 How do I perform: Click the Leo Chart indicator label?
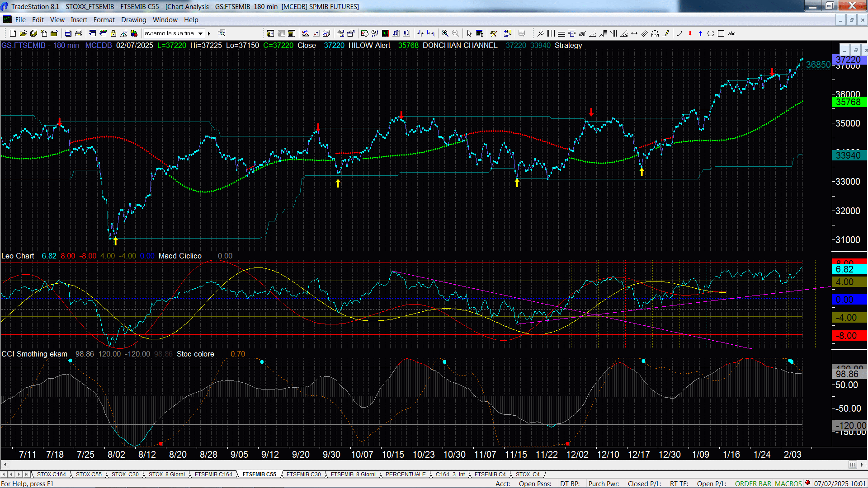[18, 256]
